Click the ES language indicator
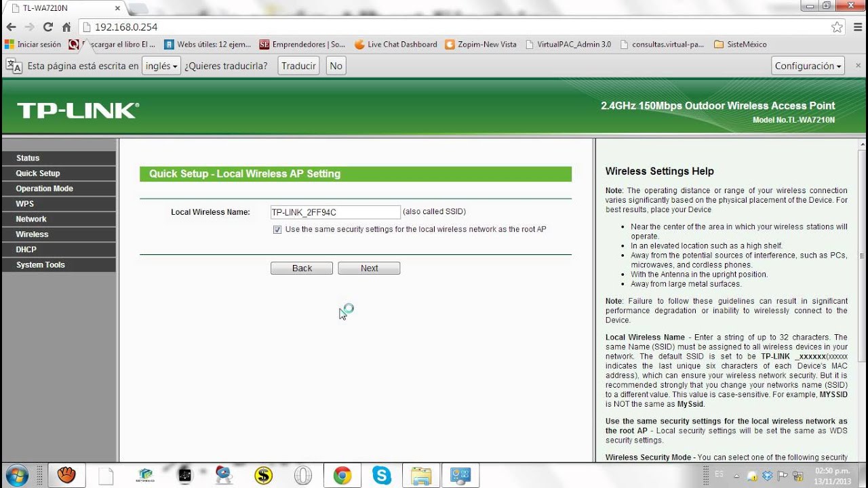868x488 pixels. 719,472
